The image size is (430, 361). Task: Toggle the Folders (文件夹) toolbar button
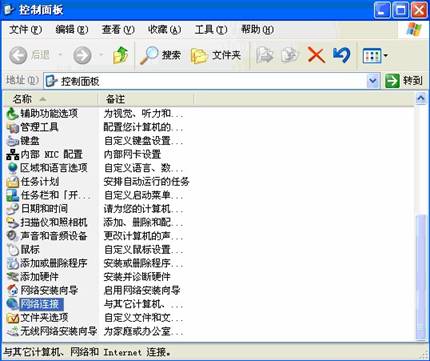point(216,55)
